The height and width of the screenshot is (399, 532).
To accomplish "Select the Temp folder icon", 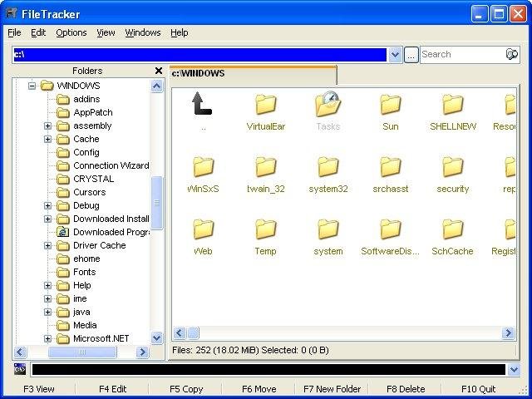I will (x=266, y=229).
